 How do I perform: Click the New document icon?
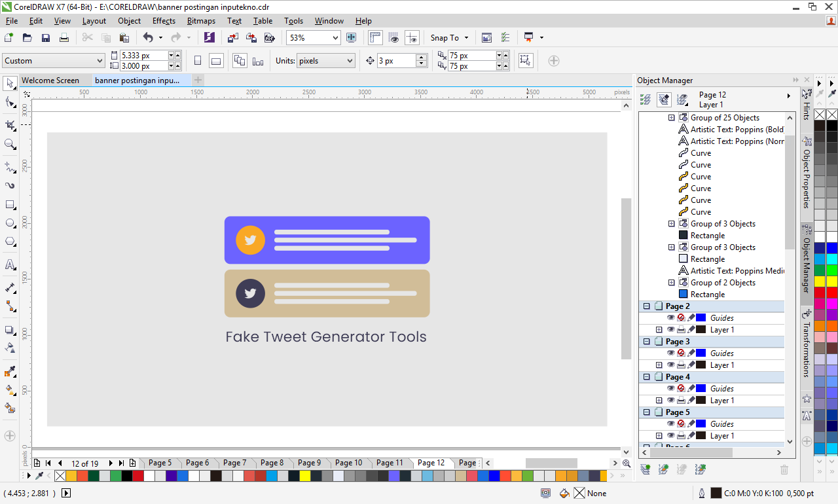pos(9,38)
